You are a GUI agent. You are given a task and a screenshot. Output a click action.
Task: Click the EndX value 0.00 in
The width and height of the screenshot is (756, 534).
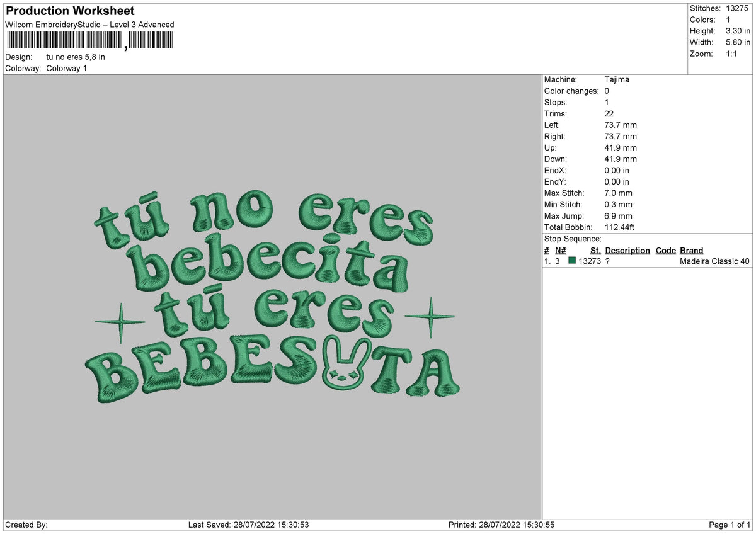(617, 170)
